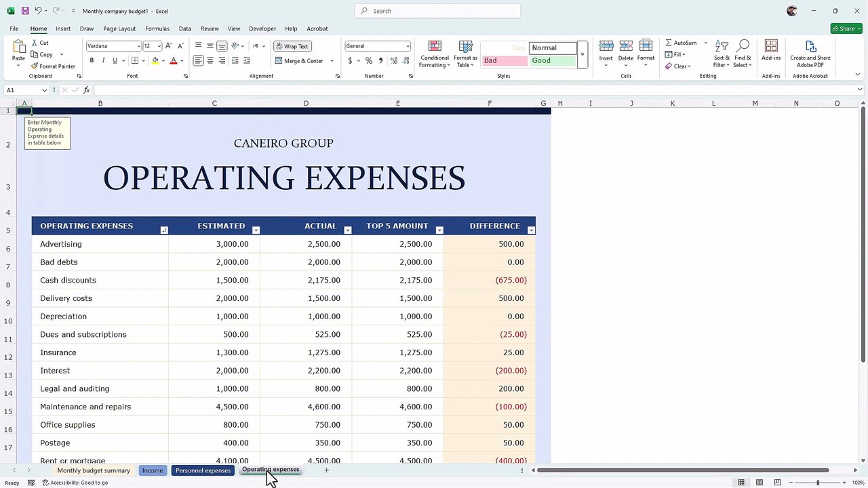Click the zoom slider handle

pos(818,483)
